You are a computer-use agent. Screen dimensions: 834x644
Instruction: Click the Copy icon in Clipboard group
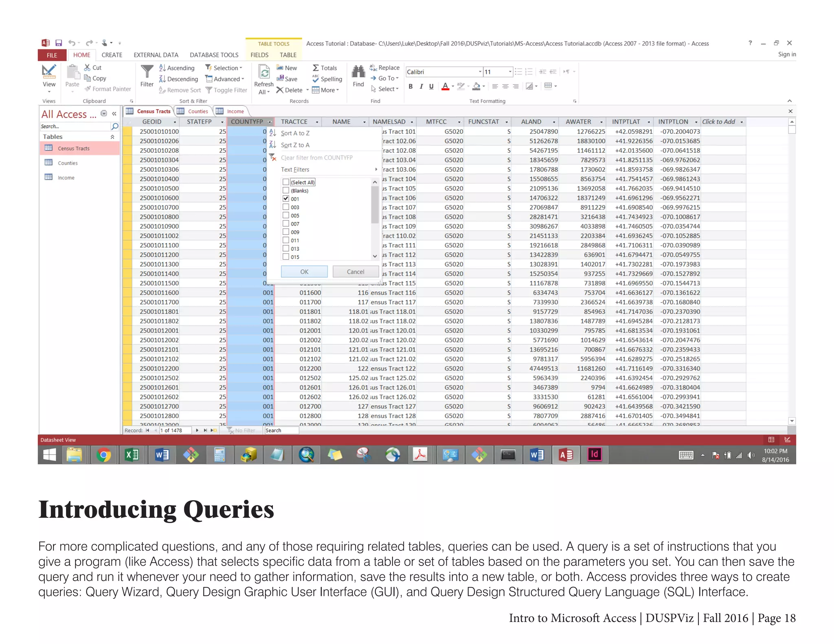[87, 78]
